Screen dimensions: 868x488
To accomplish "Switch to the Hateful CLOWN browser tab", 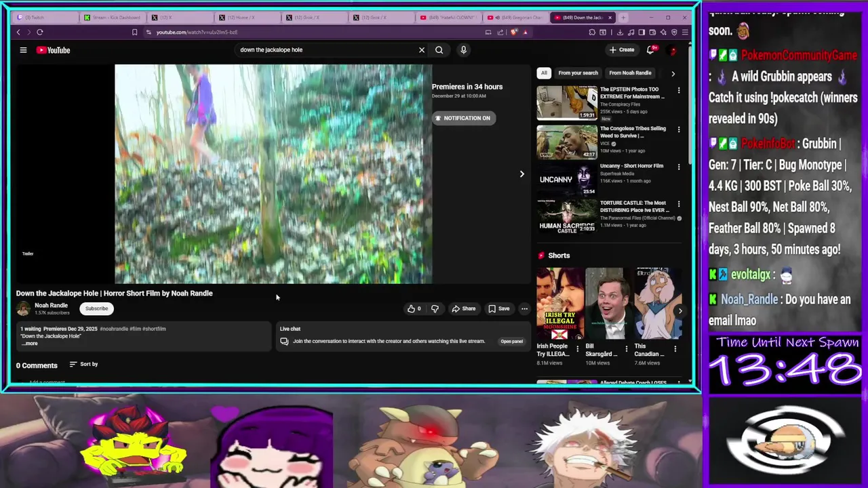I will [448, 17].
